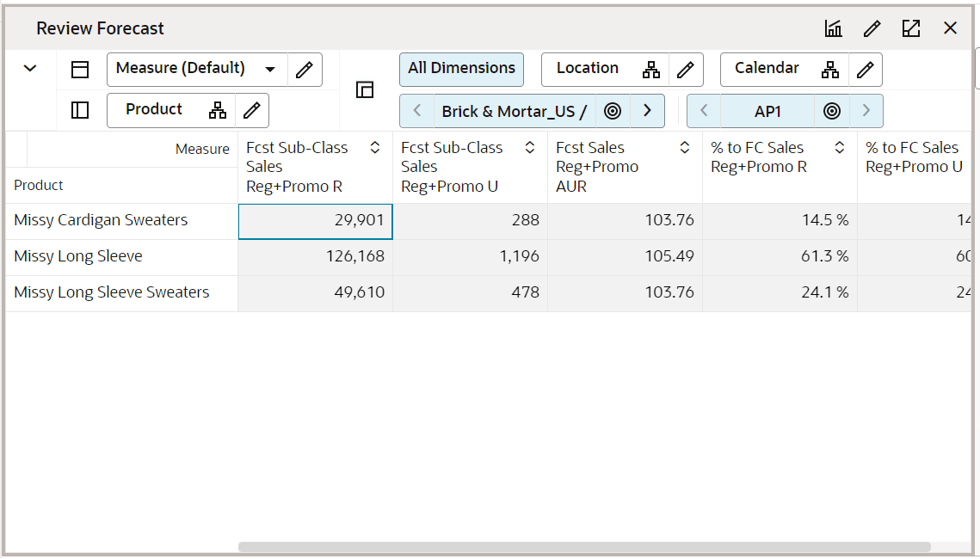Select the All Dimensions button

point(461,70)
